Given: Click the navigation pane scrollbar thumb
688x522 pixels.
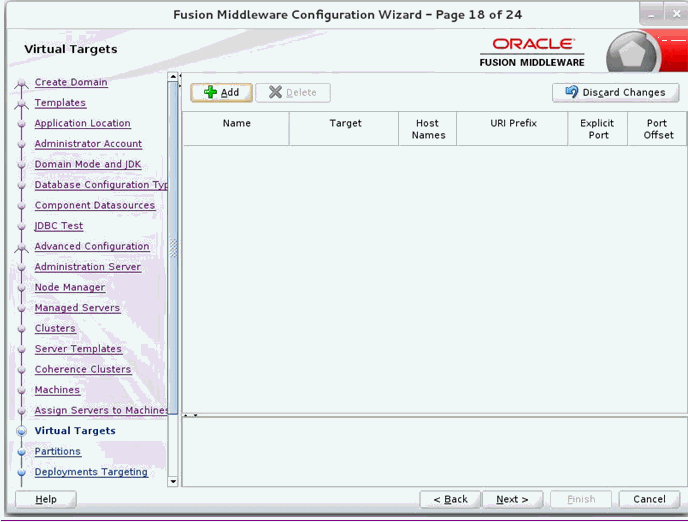Looking at the screenshot, I should click(x=173, y=248).
